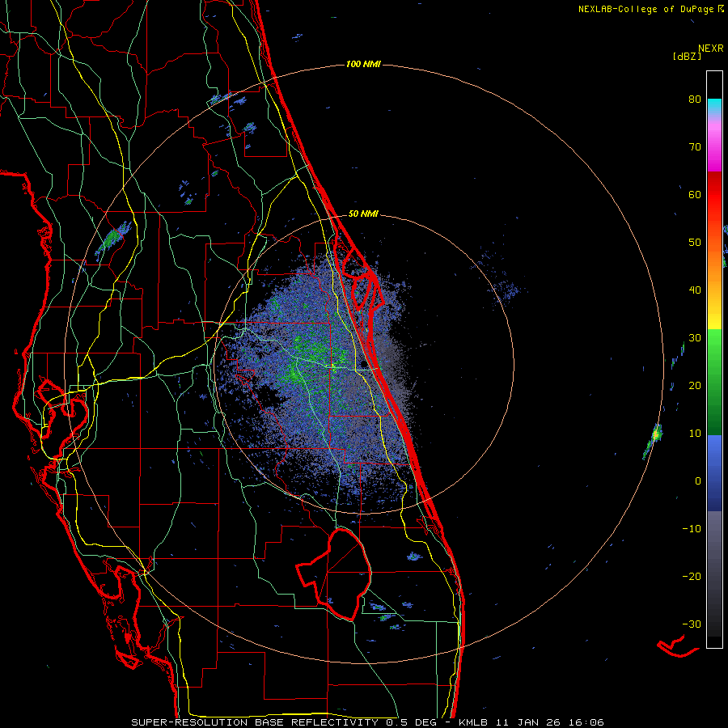Click the 0 value on the dBZ scale

tap(698, 481)
